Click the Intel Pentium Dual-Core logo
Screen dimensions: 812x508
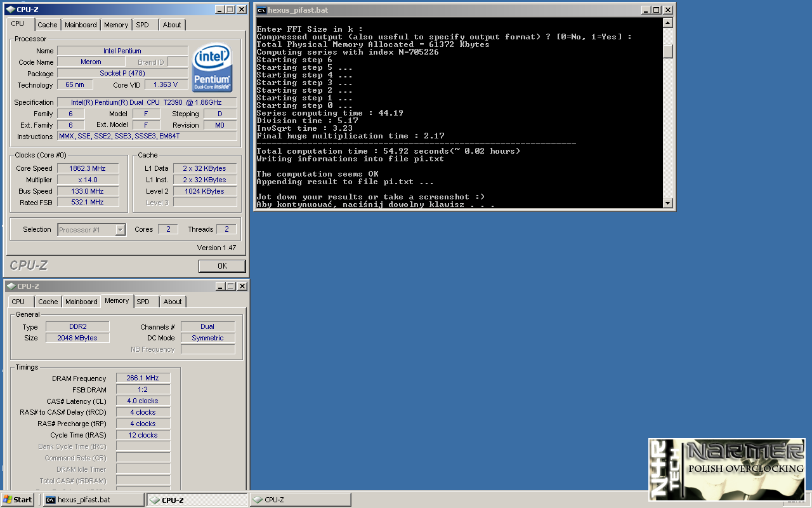coord(213,67)
